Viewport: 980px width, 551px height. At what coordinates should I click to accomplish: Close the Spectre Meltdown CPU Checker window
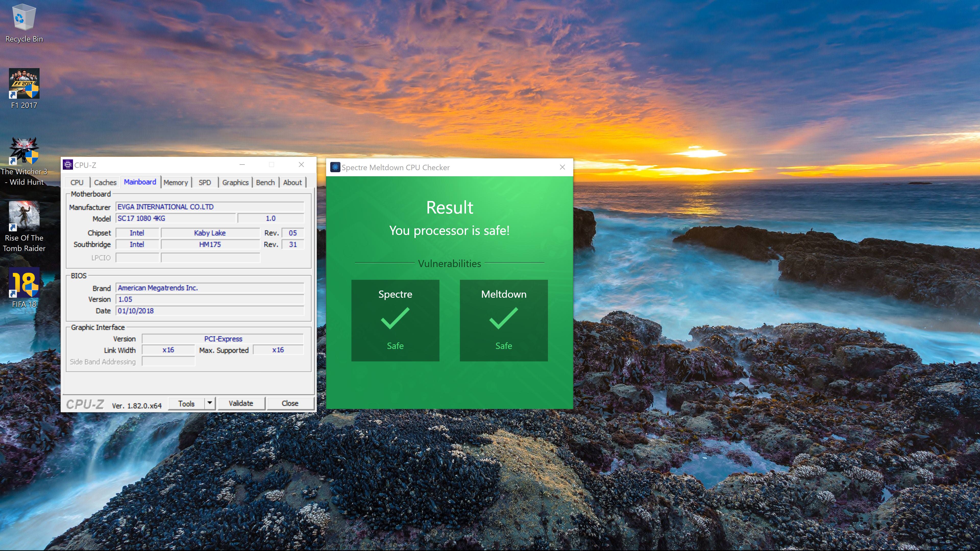point(562,167)
